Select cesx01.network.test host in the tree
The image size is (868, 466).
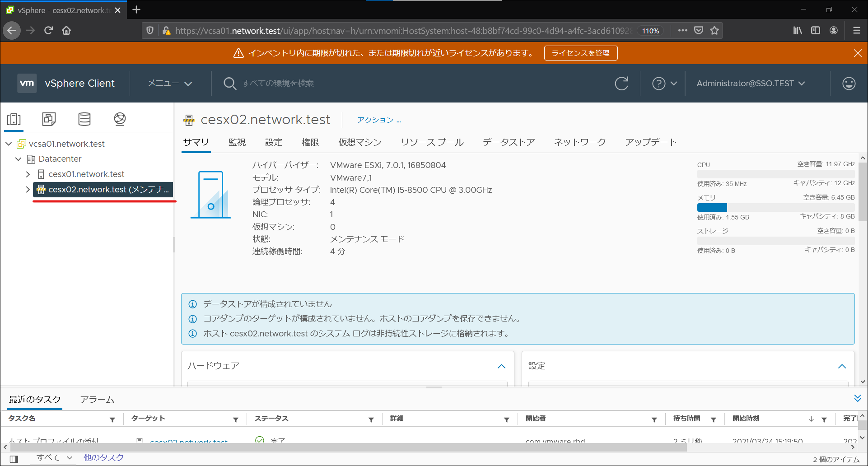86,174
